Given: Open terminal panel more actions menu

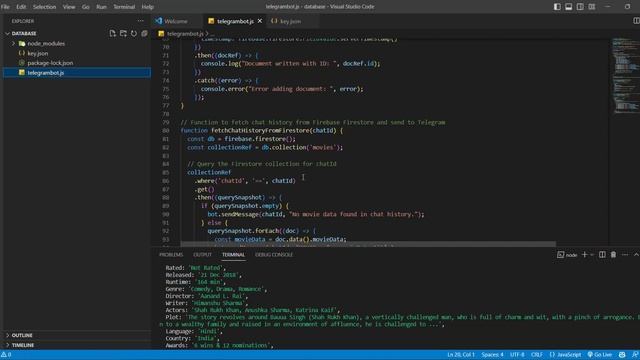Looking at the screenshot, I should 625,255.
